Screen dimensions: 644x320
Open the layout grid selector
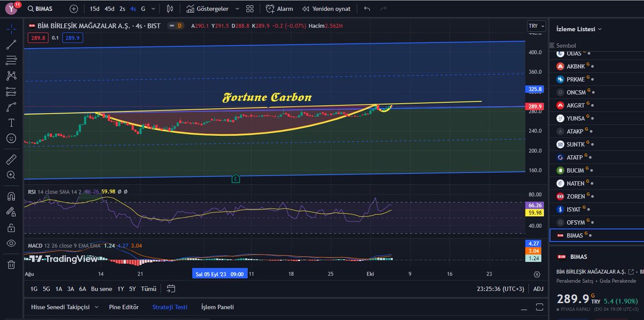pyautogui.click(x=250, y=9)
